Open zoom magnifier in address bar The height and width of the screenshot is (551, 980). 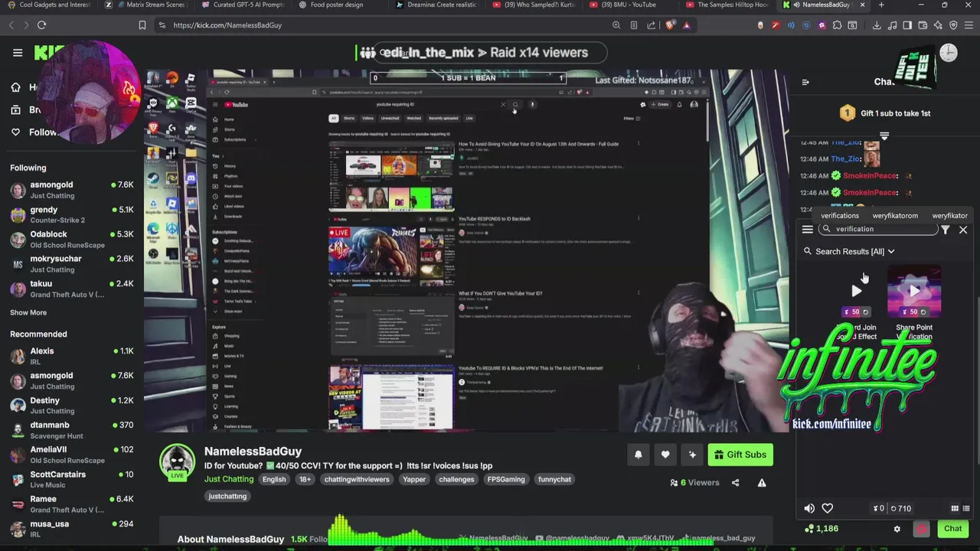coord(616,25)
